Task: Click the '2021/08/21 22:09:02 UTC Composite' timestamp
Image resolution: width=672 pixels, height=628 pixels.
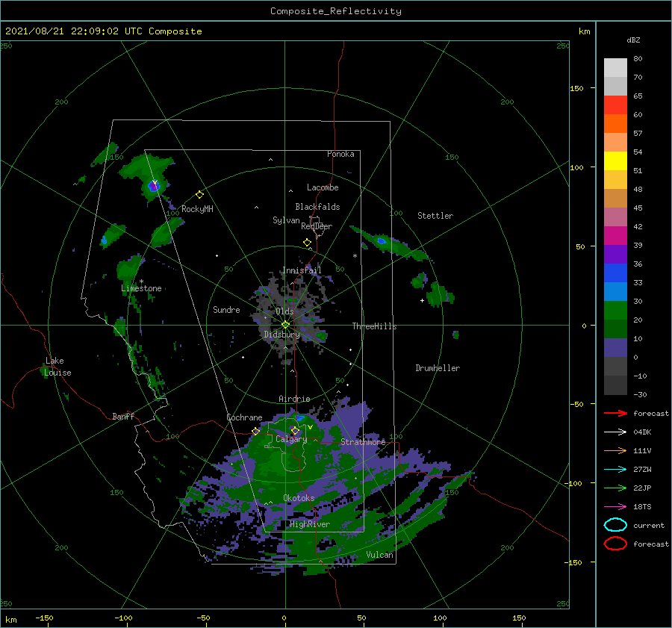Action: tap(103, 31)
